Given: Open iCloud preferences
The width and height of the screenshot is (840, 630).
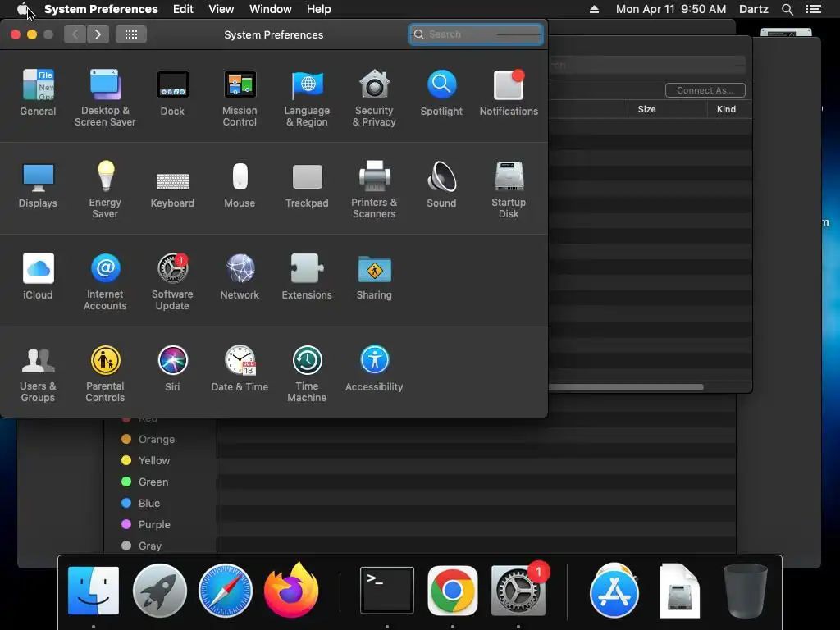Looking at the screenshot, I should click(38, 276).
